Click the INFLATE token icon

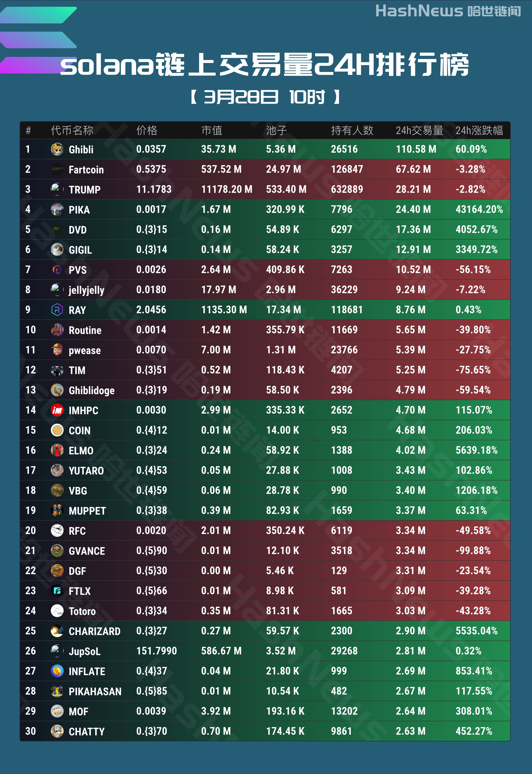(x=57, y=671)
